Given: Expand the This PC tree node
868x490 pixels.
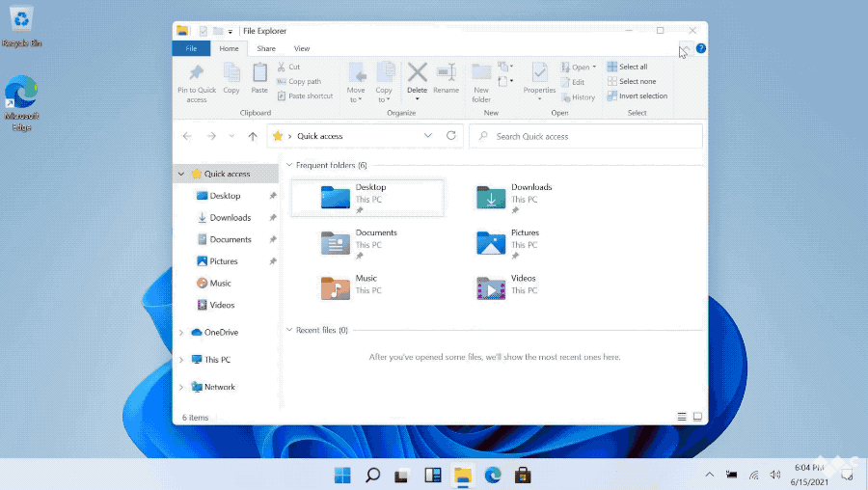Looking at the screenshot, I should click(181, 360).
